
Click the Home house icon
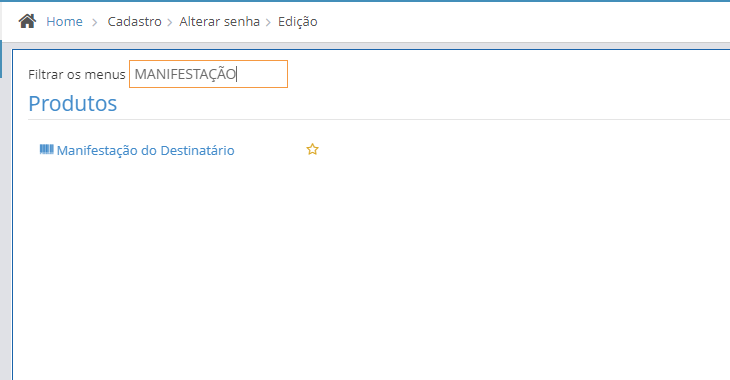click(x=27, y=21)
